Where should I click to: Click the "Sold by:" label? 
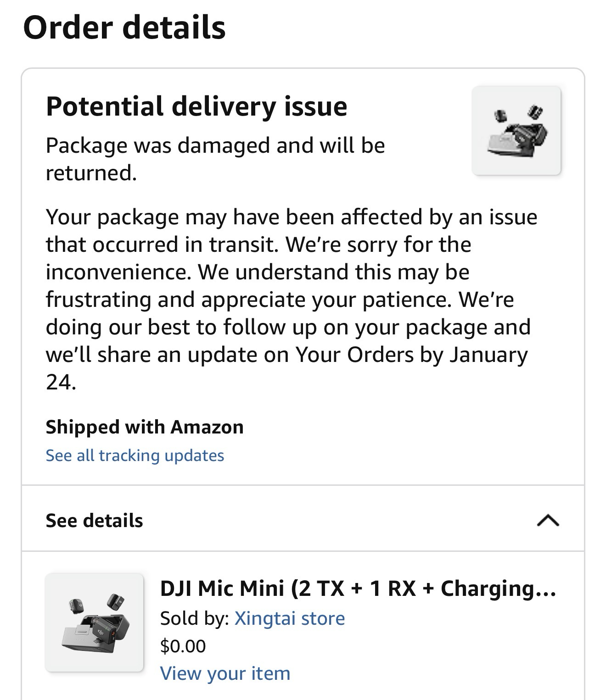pos(194,618)
